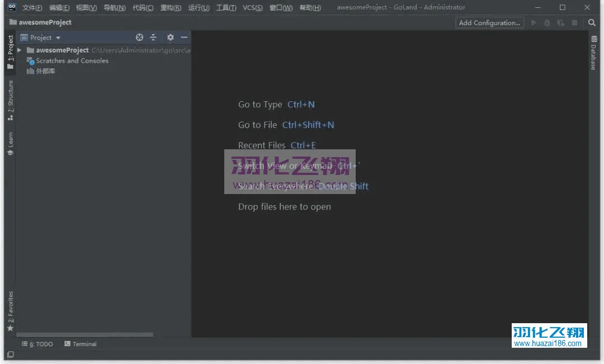Open the 工具(T) menu
This screenshot has height=364, width=604.
coord(226,8)
